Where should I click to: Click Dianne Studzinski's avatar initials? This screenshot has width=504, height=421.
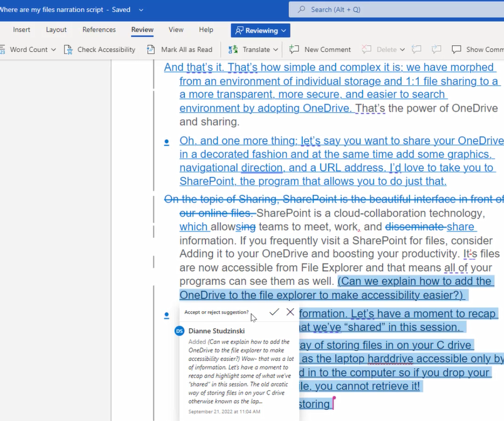click(x=179, y=331)
